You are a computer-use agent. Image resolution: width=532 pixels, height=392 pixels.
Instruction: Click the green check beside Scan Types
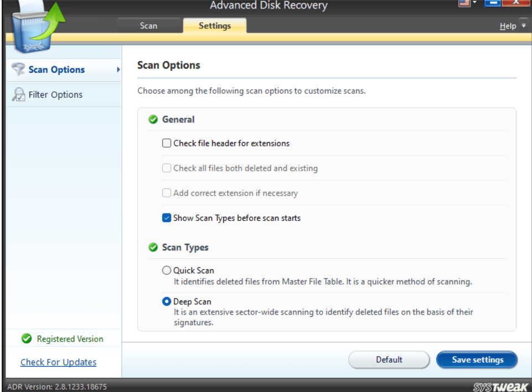click(x=153, y=248)
